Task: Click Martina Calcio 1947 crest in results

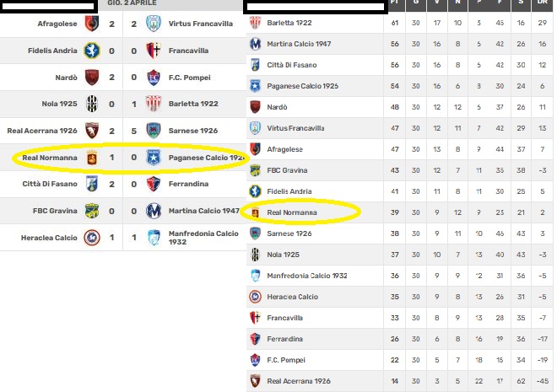Action: tap(153, 211)
